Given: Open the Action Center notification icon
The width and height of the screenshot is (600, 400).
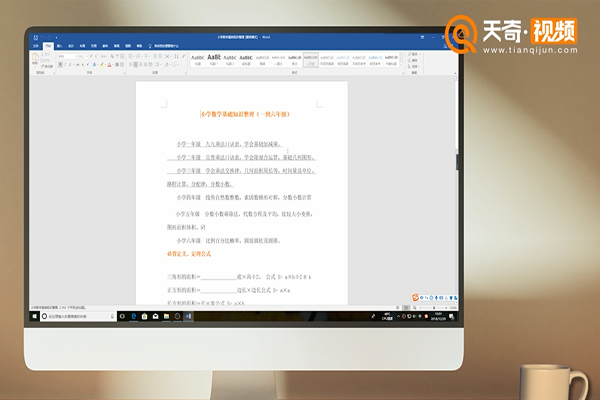Looking at the screenshot, I should coord(452,317).
